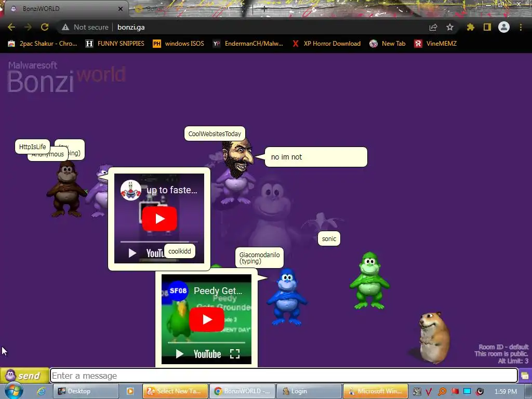Viewport: 532px width, 399px height.
Task: Click the sonic name tag
Action: (329, 238)
